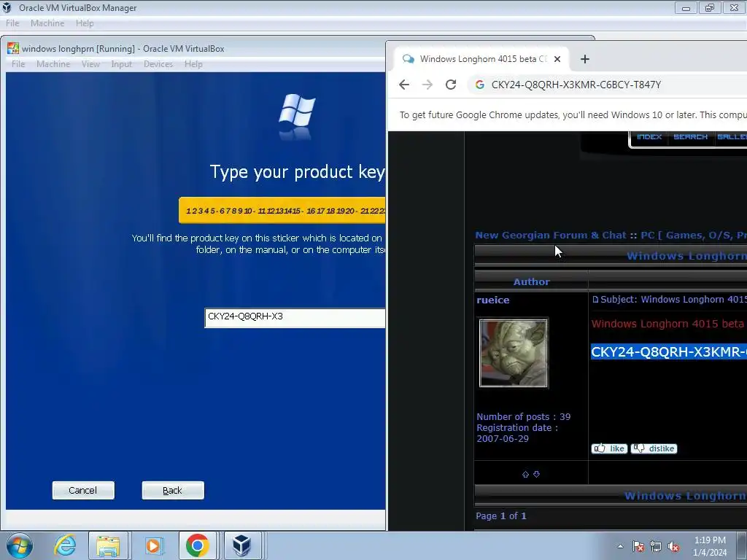Viewport: 747px width, 560px height.
Task: Switch to Chrome from the taskbar
Action: 198,545
